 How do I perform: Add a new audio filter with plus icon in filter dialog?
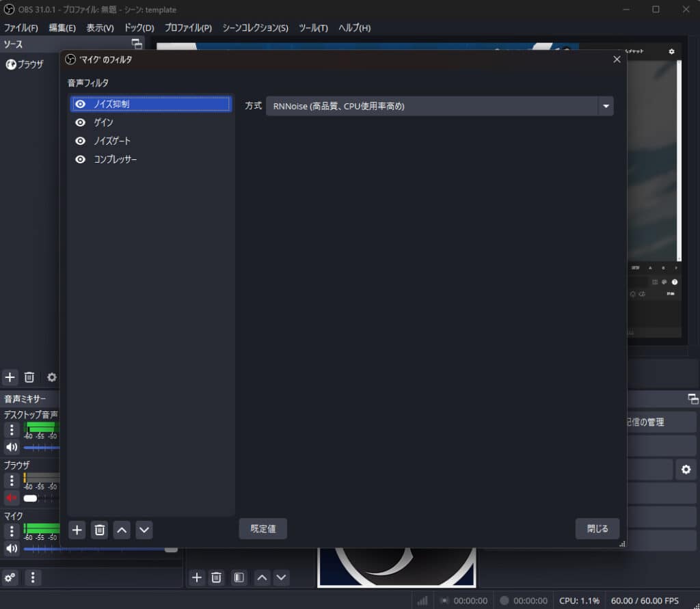[x=77, y=530]
